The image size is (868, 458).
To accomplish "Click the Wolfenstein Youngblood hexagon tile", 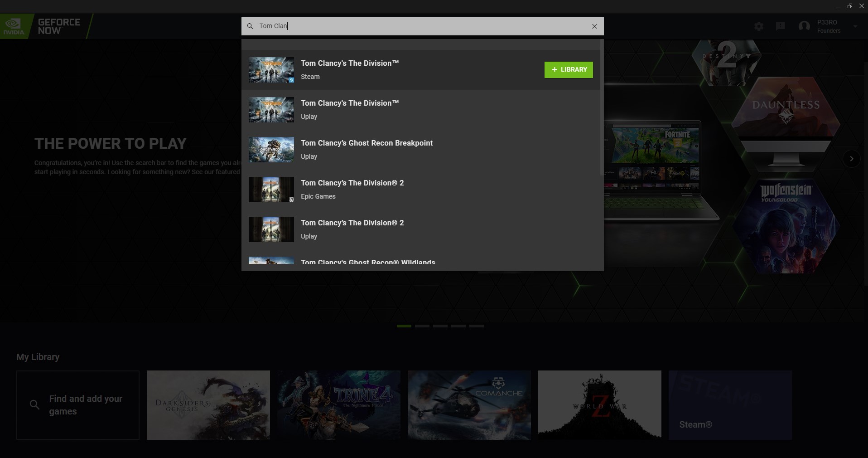I will [786, 226].
